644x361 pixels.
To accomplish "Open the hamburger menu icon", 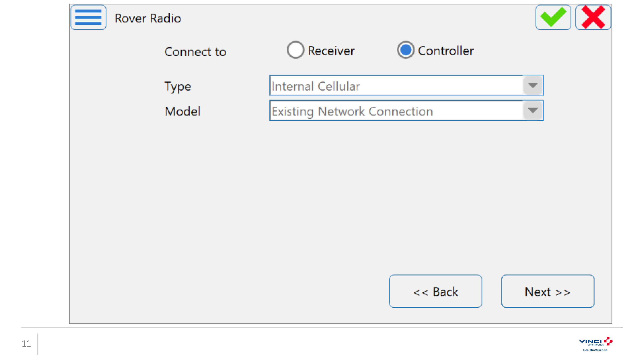I will pos(89,18).
